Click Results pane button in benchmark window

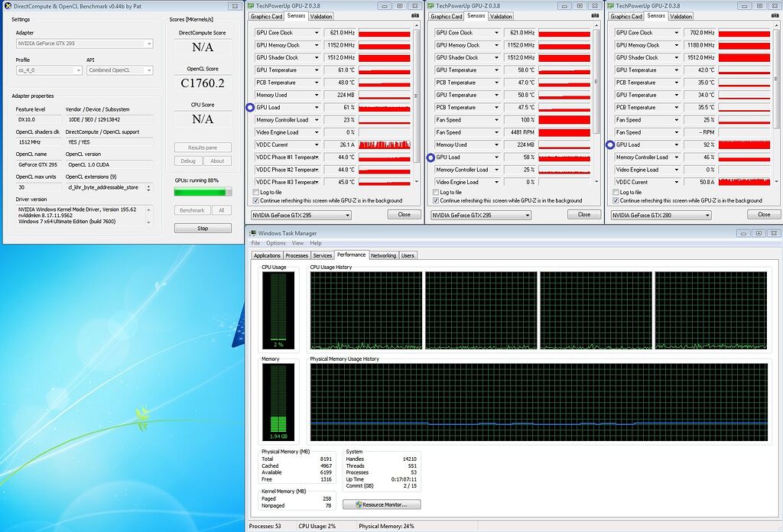(203, 148)
